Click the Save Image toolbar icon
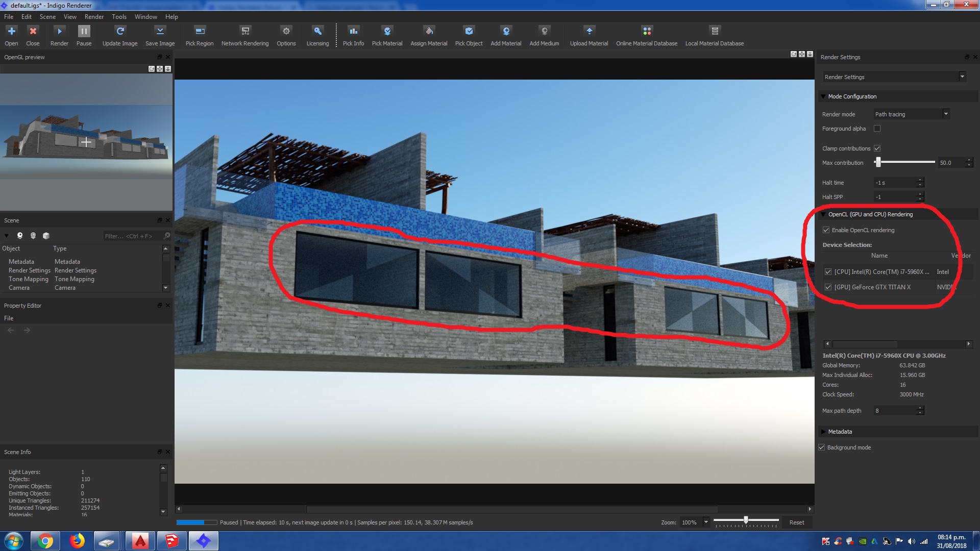 pos(160,32)
